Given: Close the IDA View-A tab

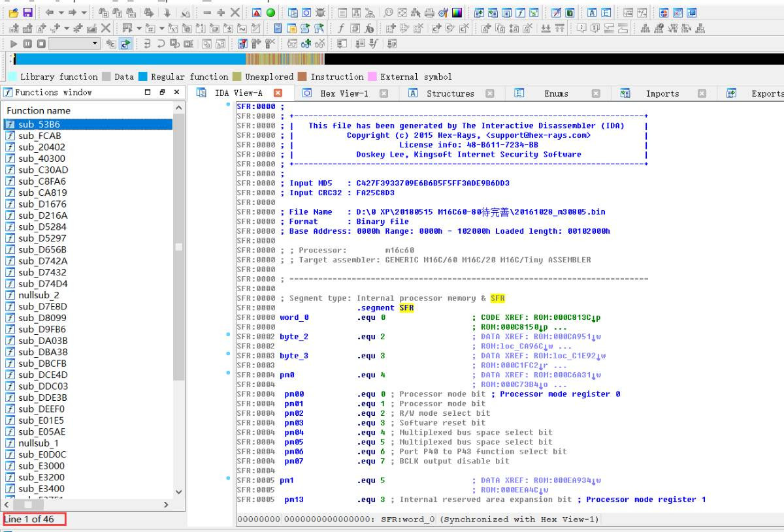Looking at the screenshot, I should point(278,93).
